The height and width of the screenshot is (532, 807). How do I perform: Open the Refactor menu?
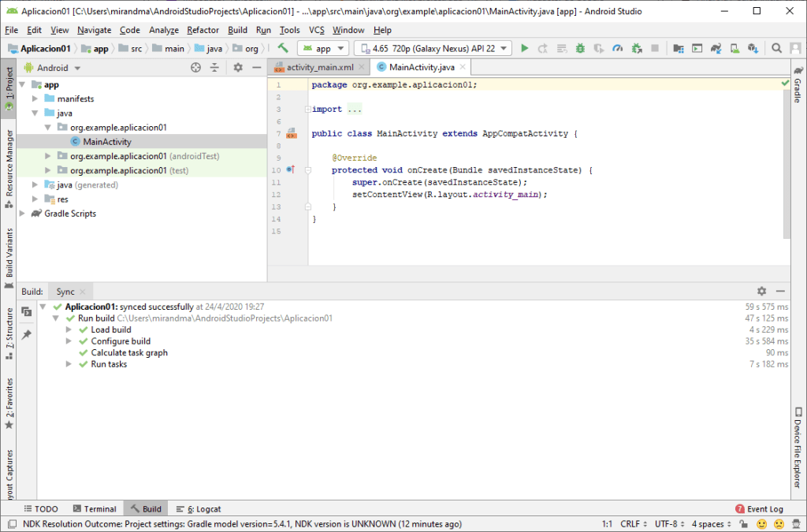[203, 30]
